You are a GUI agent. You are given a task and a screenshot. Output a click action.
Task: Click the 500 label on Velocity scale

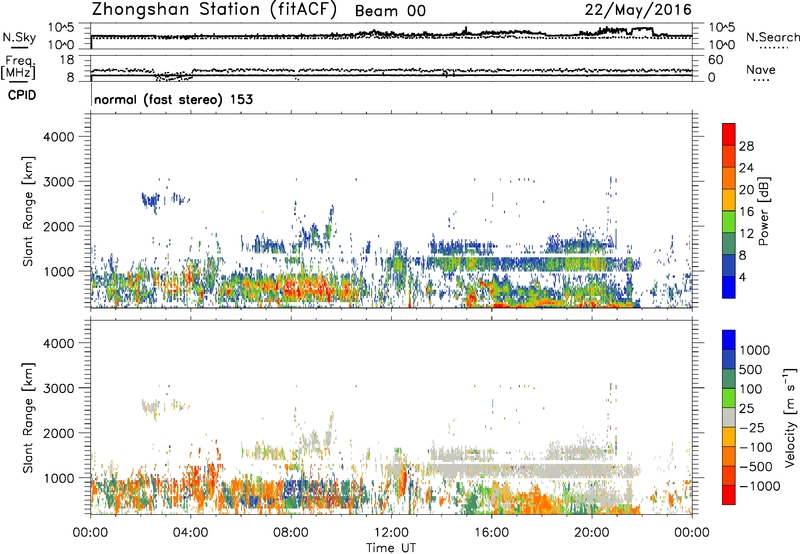pyautogui.click(x=751, y=369)
